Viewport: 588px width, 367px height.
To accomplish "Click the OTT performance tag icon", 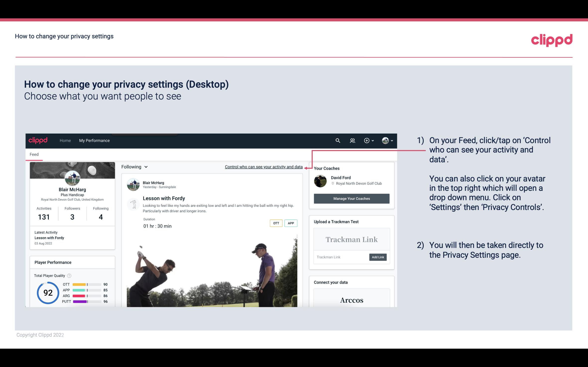I will [x=275, y=223].
